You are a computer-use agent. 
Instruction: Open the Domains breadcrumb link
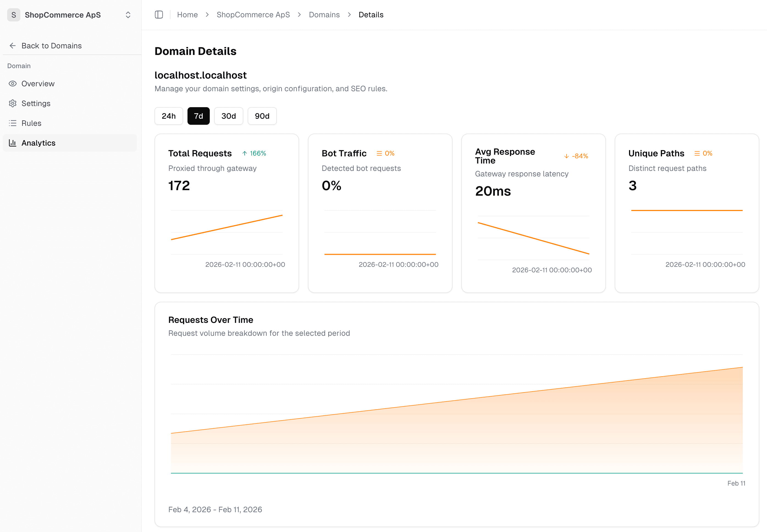tap(324, 15)
